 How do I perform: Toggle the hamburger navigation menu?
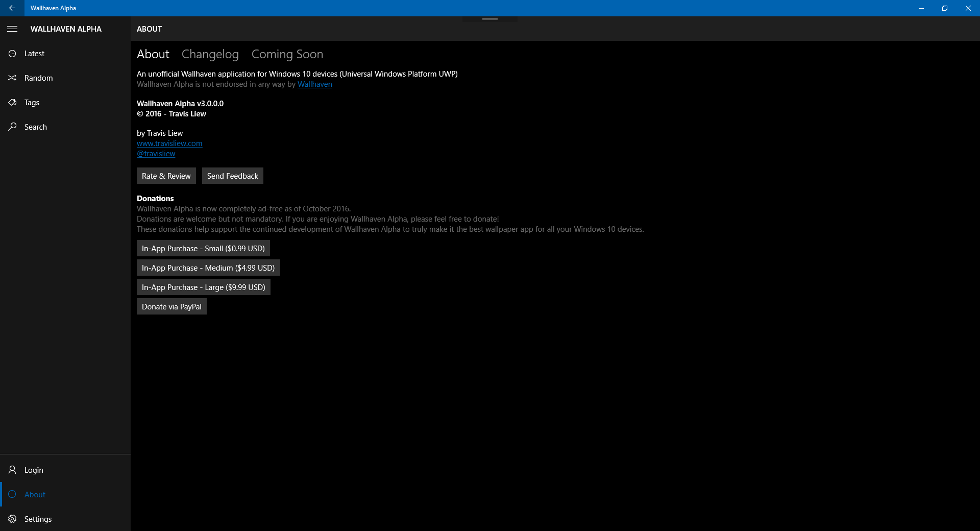click(12, 29)
